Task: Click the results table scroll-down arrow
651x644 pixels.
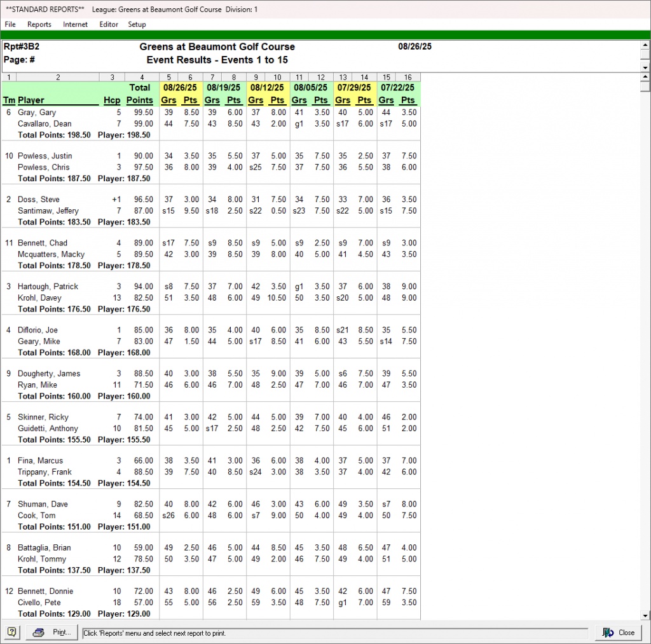Action: point(645,615)
